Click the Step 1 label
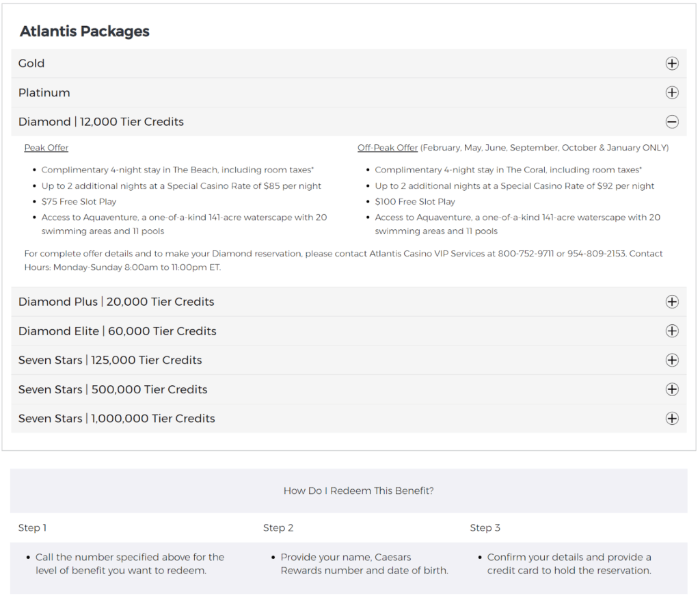The width and height of the screenshot is (700, 600). 32,527
